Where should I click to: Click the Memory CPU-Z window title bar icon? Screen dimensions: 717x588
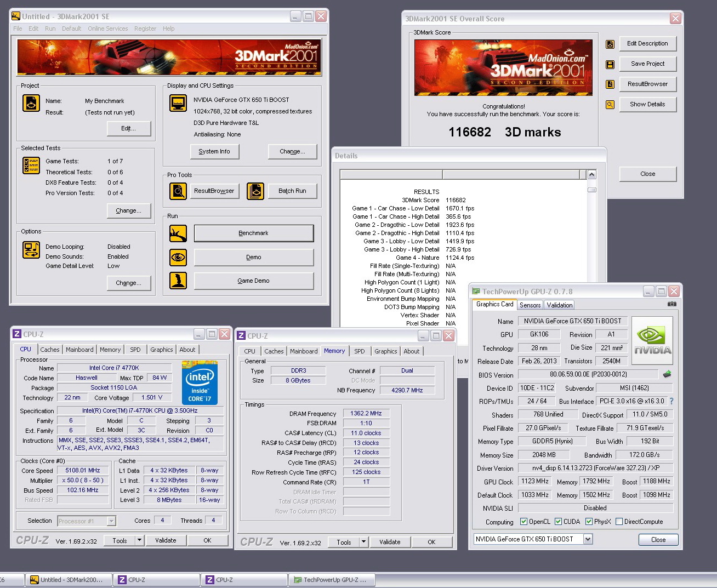pos(241,335)
